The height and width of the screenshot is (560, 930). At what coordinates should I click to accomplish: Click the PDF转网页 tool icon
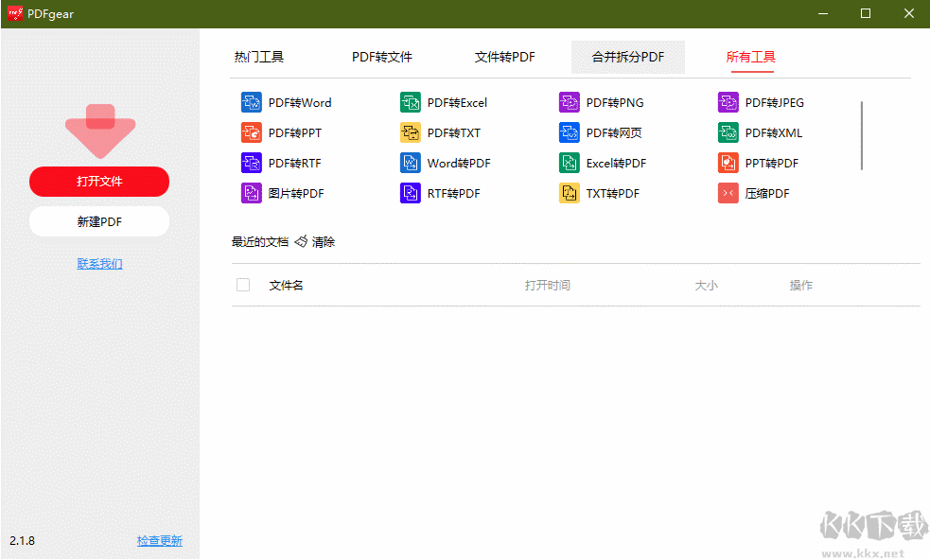tap(570, 132)
